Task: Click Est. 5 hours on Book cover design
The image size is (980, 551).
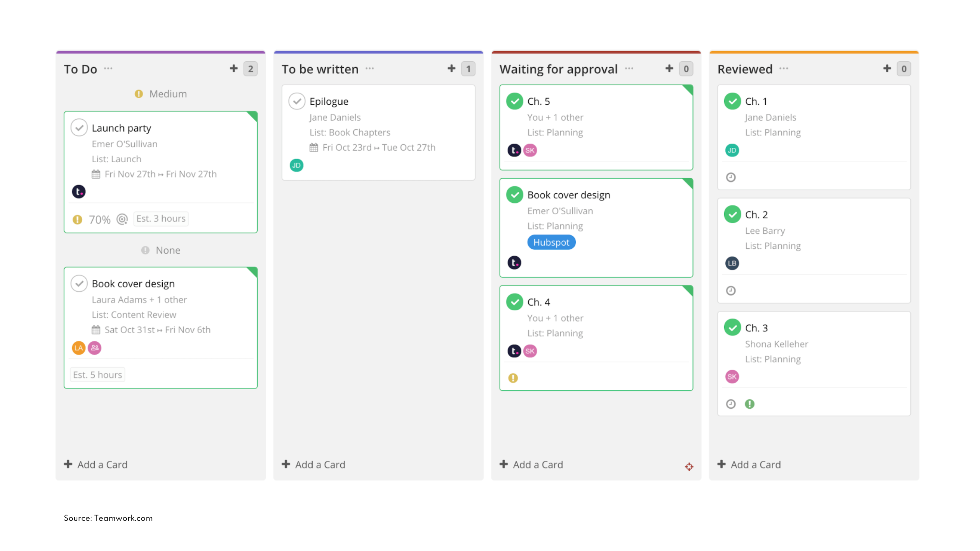Action: click(98, 375)
